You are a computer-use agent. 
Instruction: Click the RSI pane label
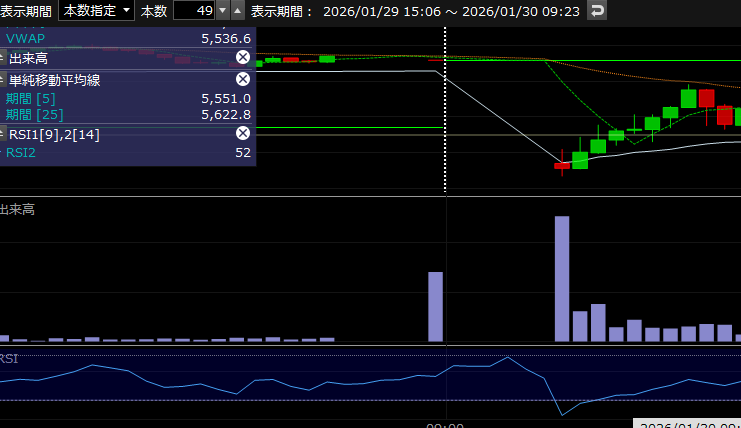[x=9, y=358]
